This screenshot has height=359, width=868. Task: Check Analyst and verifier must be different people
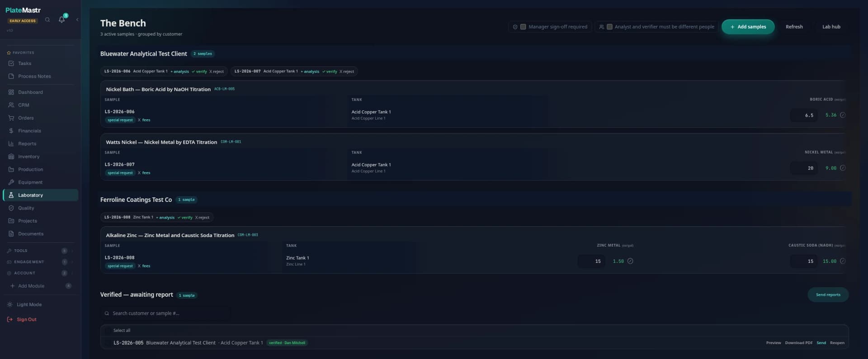tap(609, 27)
